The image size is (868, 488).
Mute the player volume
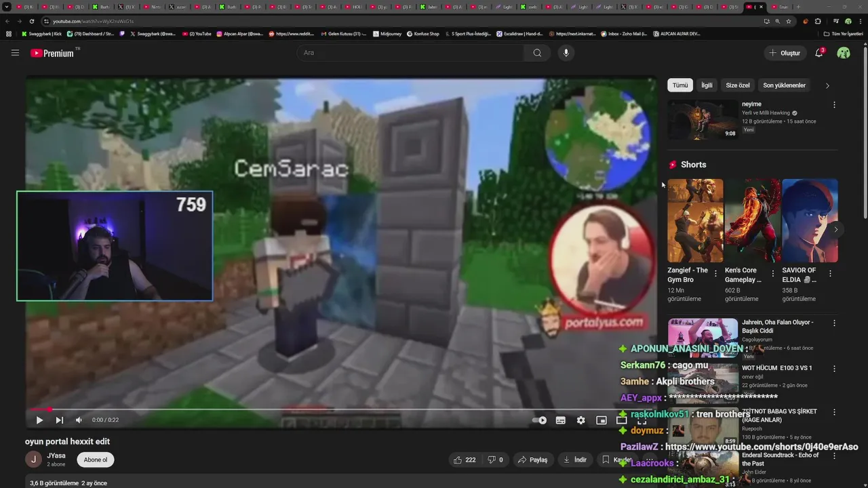coord(79,420)
